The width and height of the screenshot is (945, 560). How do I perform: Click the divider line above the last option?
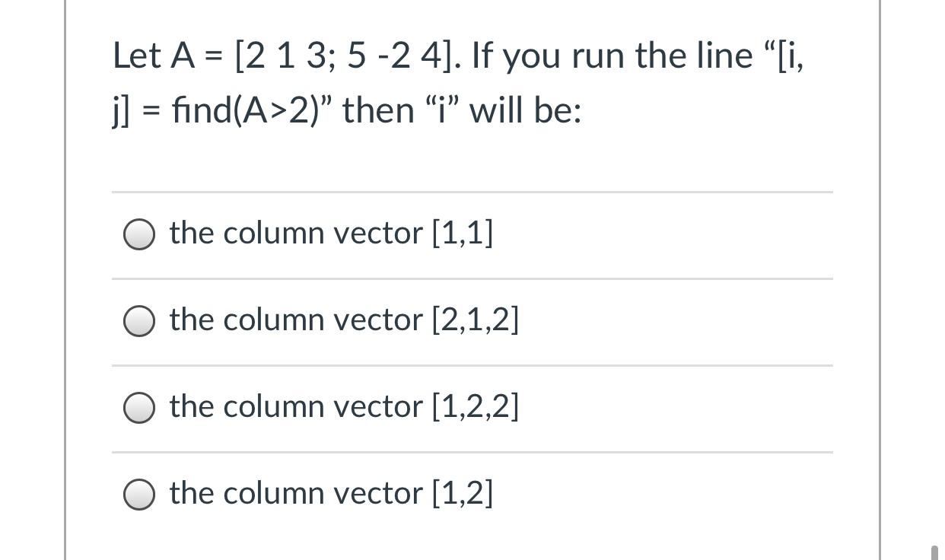click(471, 450)
